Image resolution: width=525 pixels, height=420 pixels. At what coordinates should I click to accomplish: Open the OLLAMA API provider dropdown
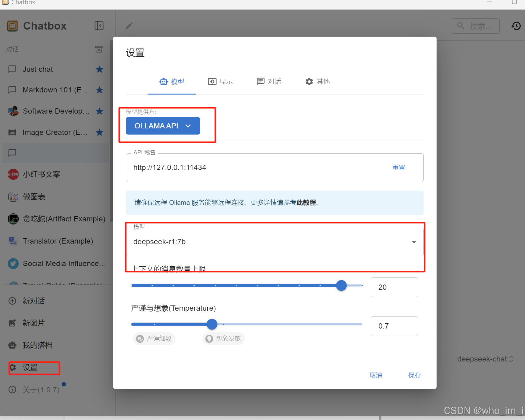(x=163, y=126)
